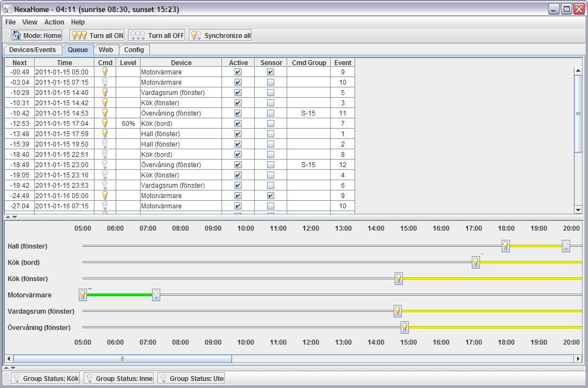Select the Cmd bulb in the 14:42 Kök (fönster) row
The image size is (588, 388).
[105, 103]
